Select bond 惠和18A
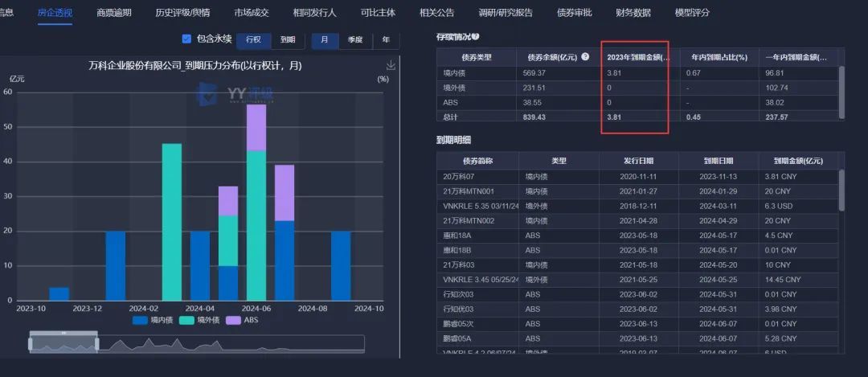This screenshot has height=377, width=868. (456, 236)
